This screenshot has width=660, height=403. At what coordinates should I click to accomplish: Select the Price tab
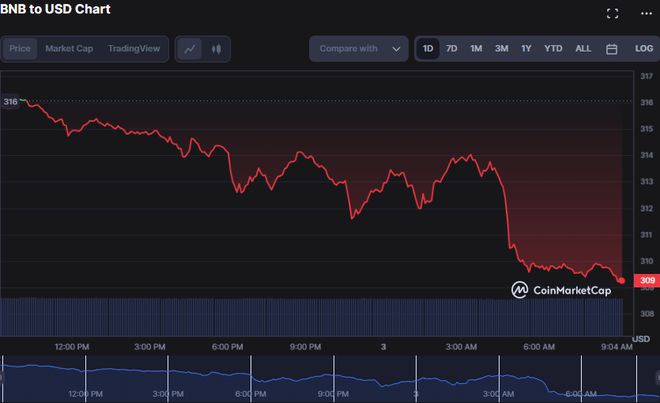click(x=20, y=48)
